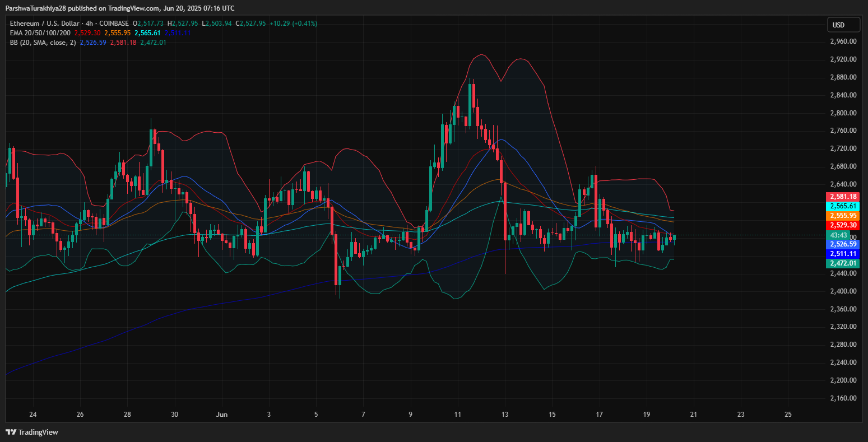Viewport: 868px width, 442px height.
Task: Click the 2,960.00 price scale label
Action: 843,41
